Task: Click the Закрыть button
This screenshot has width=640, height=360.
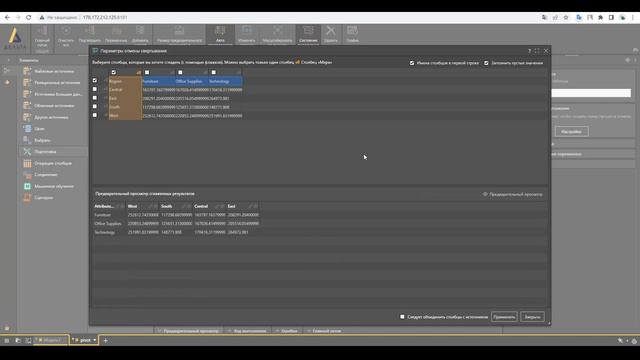Action: point(532,317)
